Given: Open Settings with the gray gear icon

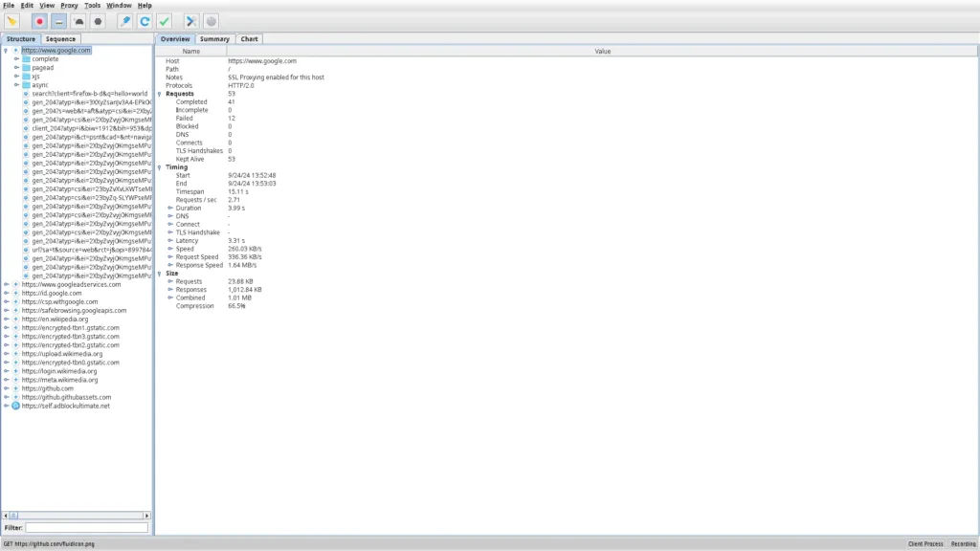Looking at the screenshot, I should point(212,21).
